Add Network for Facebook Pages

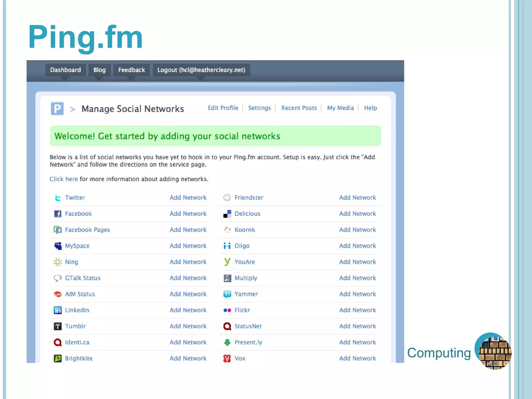click(188, 230)
